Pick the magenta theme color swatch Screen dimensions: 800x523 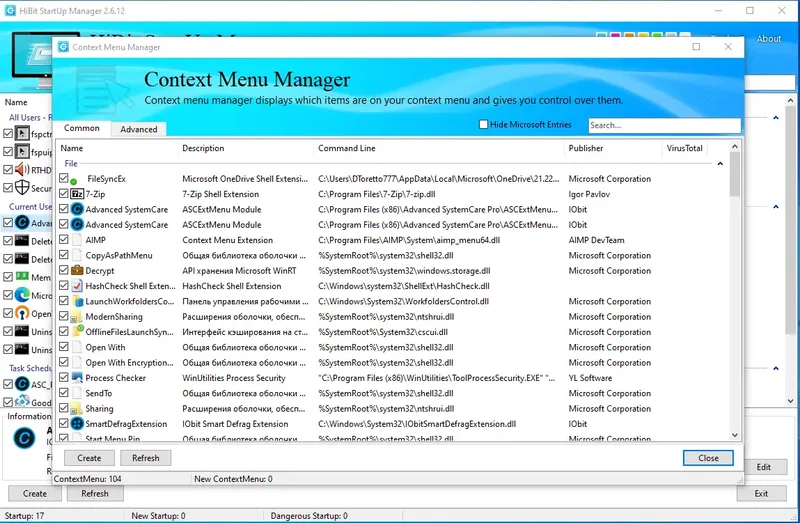pos(615,35)
